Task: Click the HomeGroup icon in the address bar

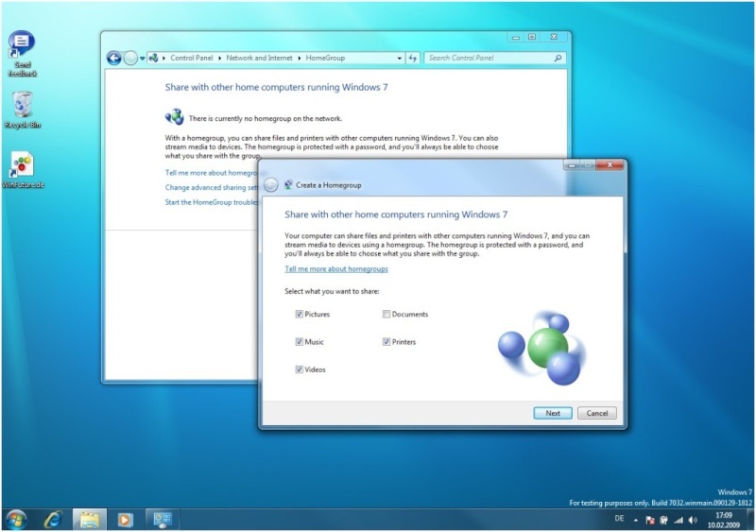Action: 153,58
